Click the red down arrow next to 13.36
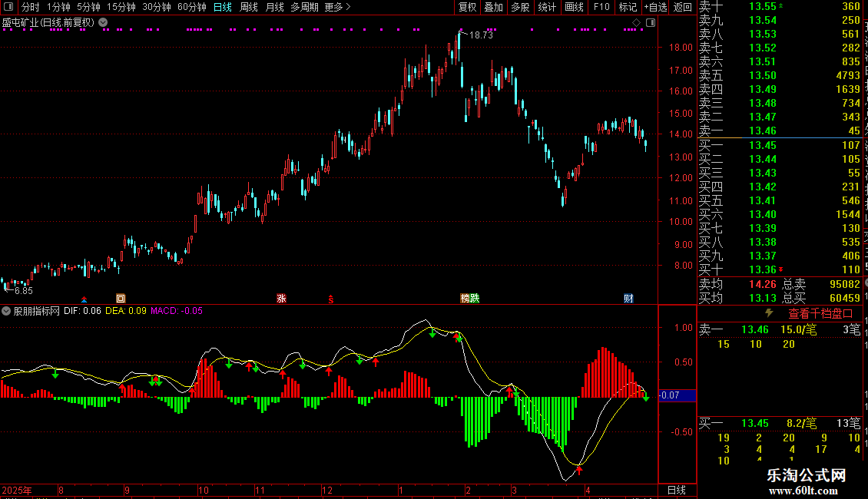The width and height of the screenshot is (868, 499). click(781, 269)
